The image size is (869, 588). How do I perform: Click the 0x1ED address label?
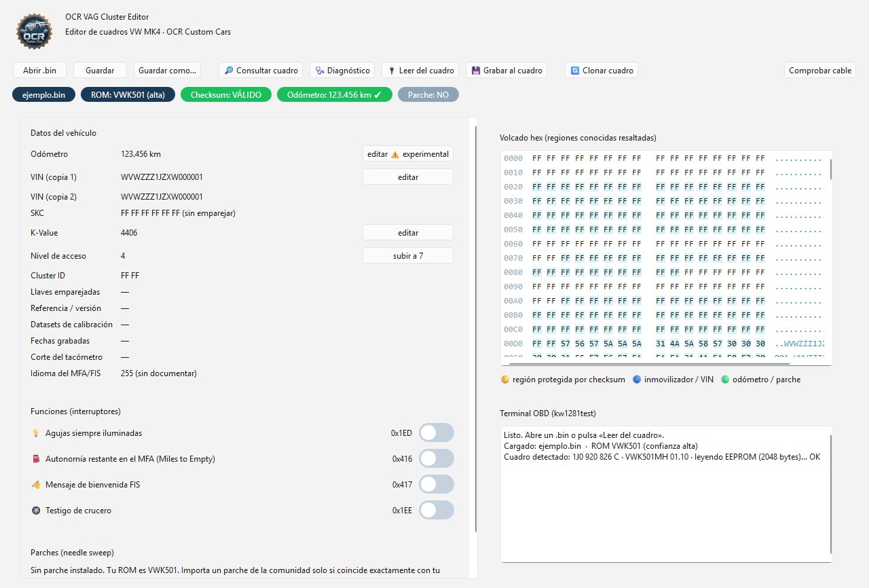pos(401,433)
